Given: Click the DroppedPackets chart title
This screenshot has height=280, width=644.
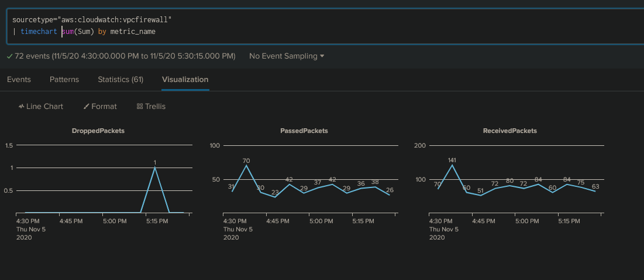Looking at the screenshot, I should point(98,131).
